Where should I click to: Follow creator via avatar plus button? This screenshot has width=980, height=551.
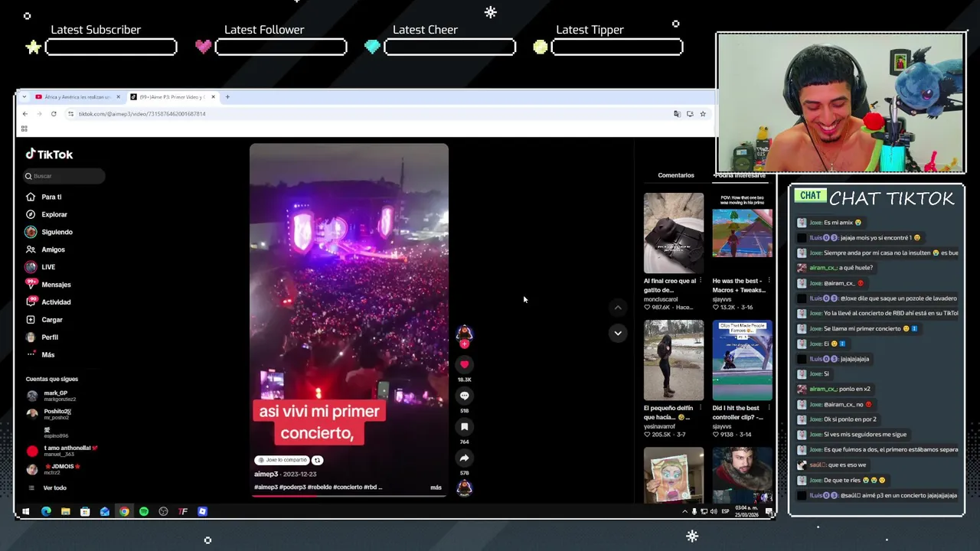point(464,344)
